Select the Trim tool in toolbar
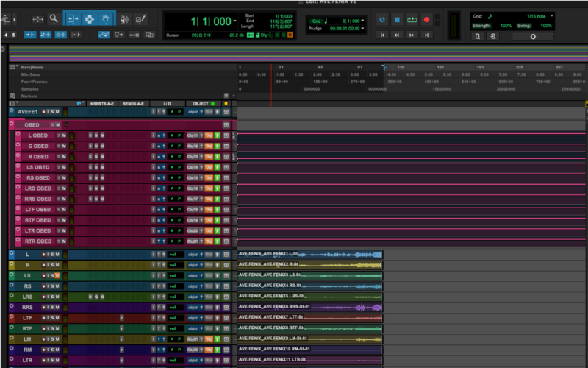 (75, 18)
